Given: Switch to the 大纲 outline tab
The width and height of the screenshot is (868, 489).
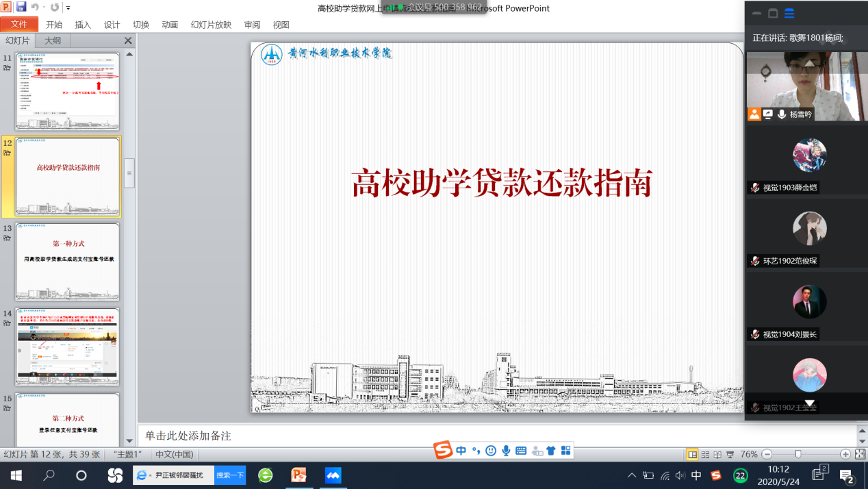Looking at the screenshot, I should click(x=53, y=40).
